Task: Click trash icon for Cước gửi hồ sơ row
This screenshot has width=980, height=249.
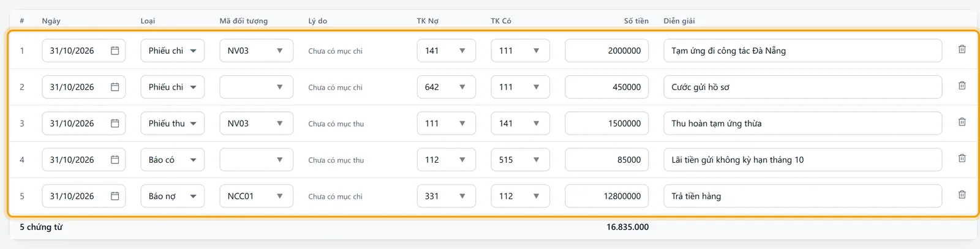Action: click(962, 86)
